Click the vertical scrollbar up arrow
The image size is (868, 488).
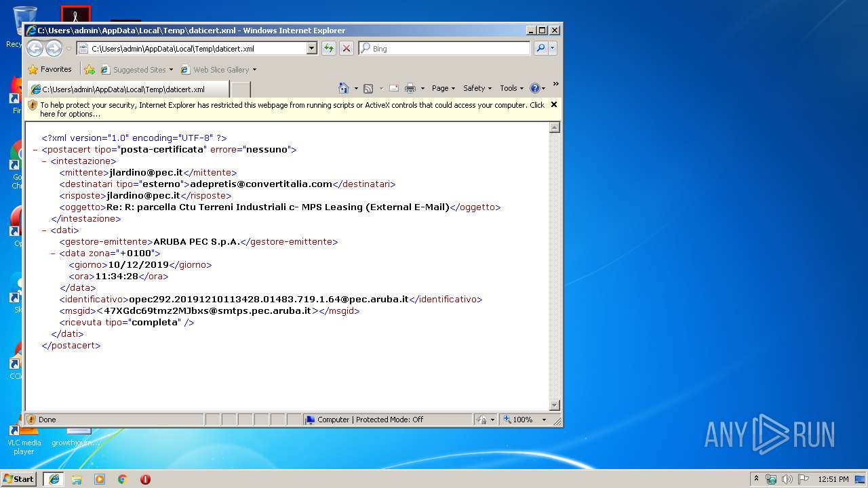tap(555, 127)
